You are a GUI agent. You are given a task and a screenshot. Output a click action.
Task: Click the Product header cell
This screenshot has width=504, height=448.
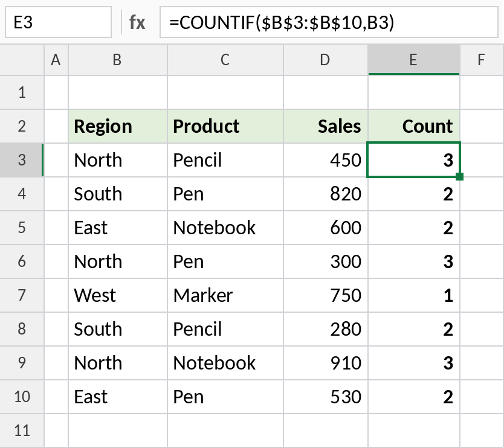coord(225,126)
